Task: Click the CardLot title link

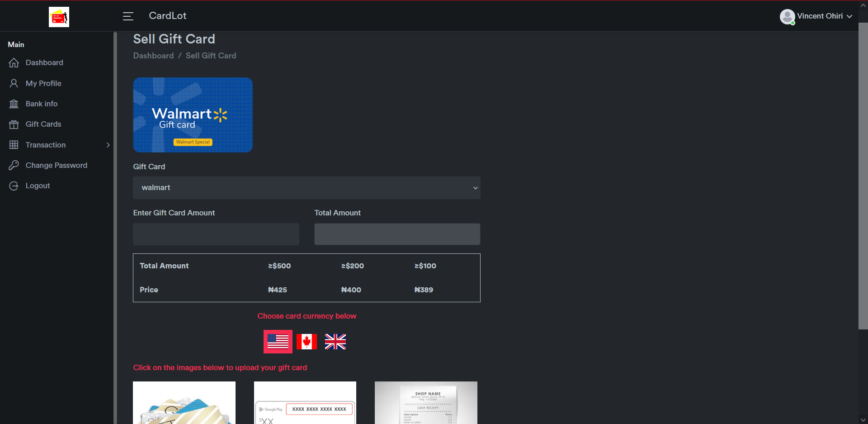Action: (167, 16)
